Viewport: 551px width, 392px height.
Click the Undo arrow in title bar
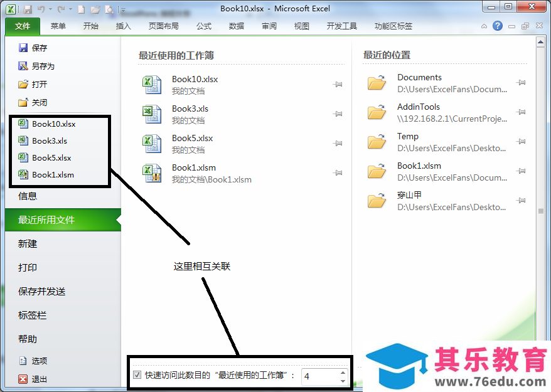(x=41, y=9)
